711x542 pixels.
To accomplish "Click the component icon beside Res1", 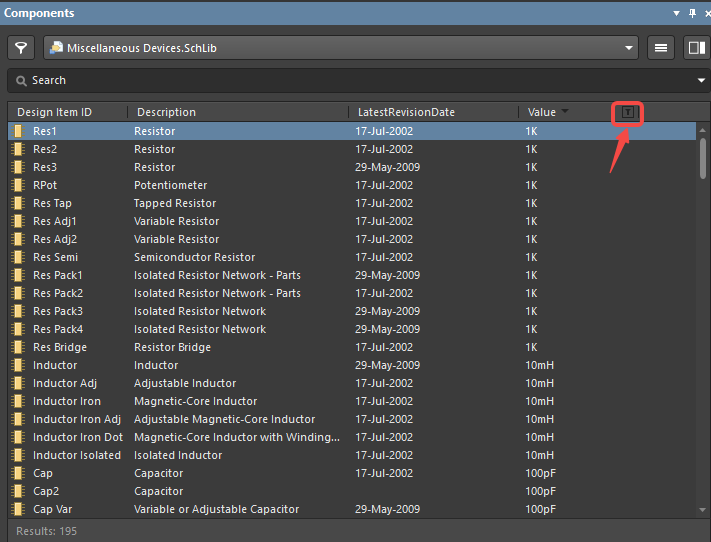I will click(x=17, y=131).
